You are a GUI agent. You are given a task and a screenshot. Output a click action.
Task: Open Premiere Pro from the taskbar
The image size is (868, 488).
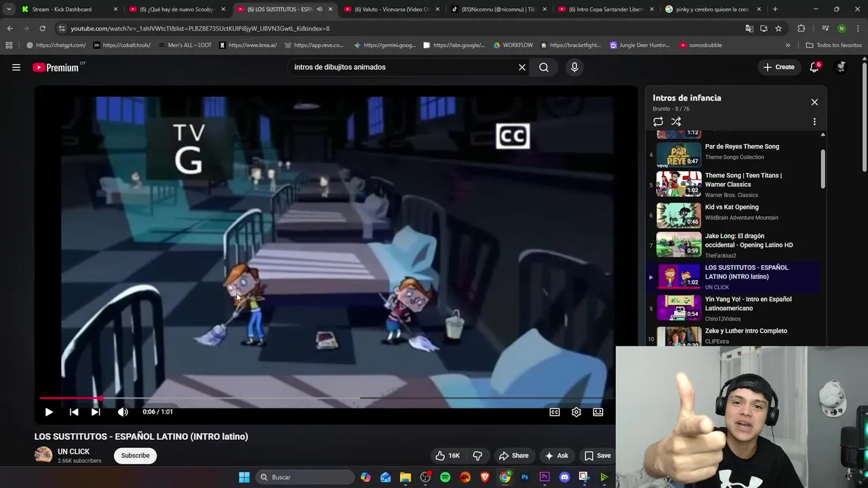(545, 477)
